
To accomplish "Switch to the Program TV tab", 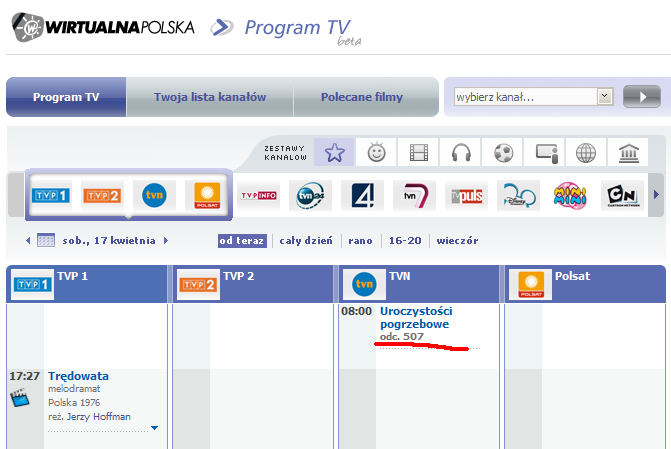I will 66,97.
